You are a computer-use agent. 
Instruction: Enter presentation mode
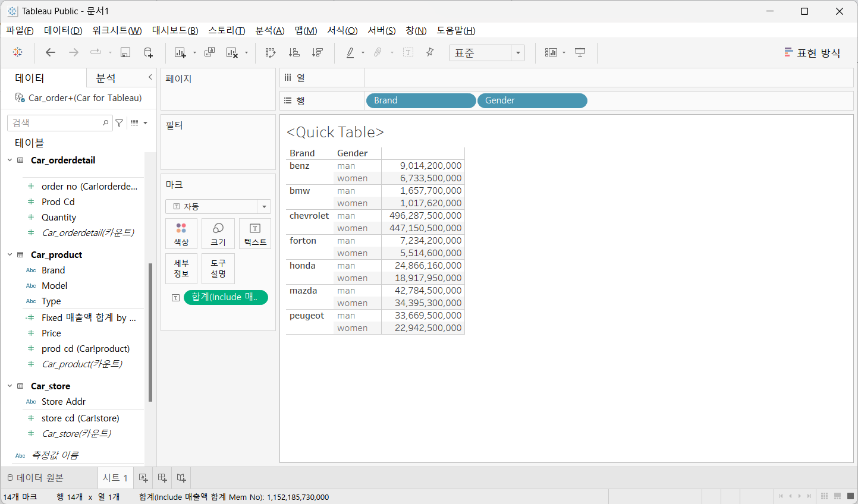point(580,52)
